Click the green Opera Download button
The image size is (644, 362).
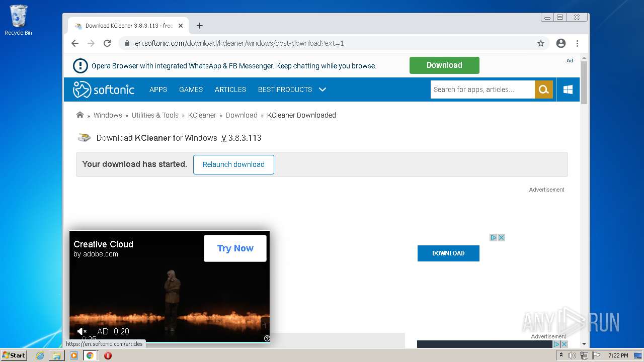444,65
